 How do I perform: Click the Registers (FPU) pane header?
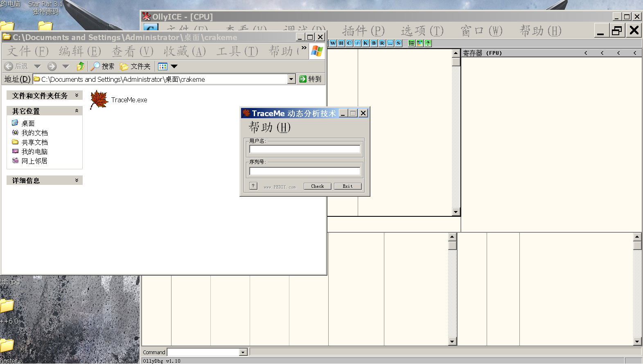pos(551,53)
